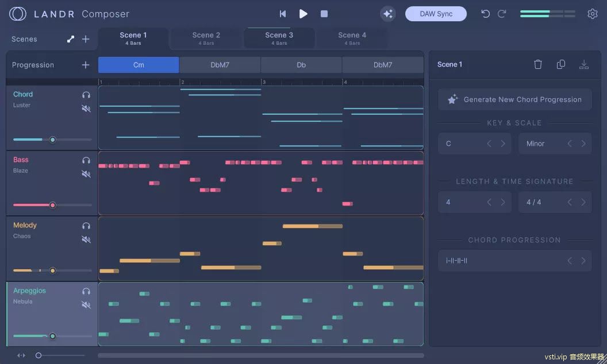The height and width of the screenshot is (364, 607).
Task: Next key arrow in C selector
Action: coord(503,144)
